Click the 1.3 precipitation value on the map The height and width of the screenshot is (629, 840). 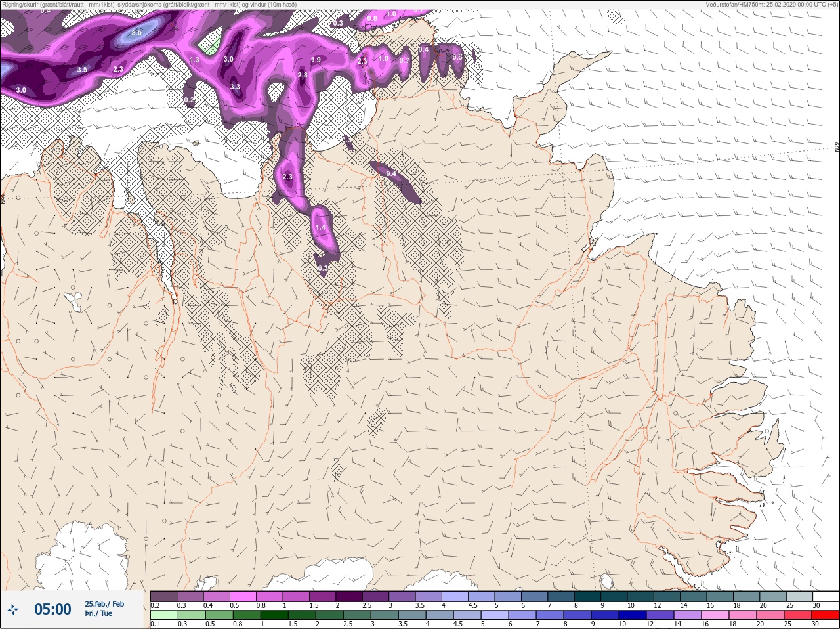click(x=194, y=60)
